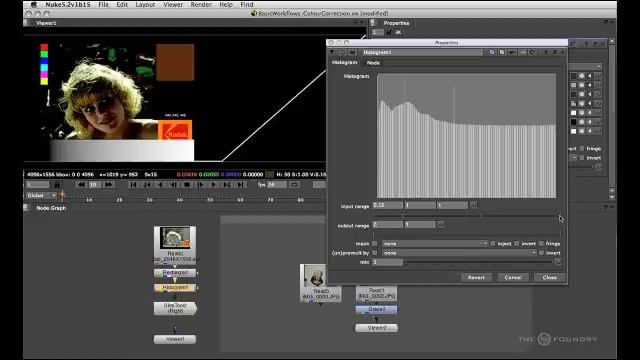Click the input range black point field 0.55

pos(388,205)
